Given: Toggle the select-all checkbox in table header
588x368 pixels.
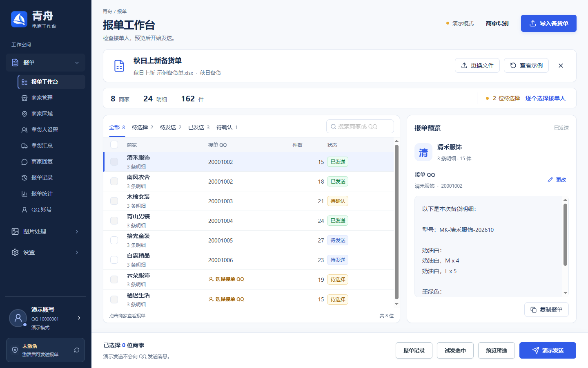Looking at the screenshot, I should [x=114, y=144].
